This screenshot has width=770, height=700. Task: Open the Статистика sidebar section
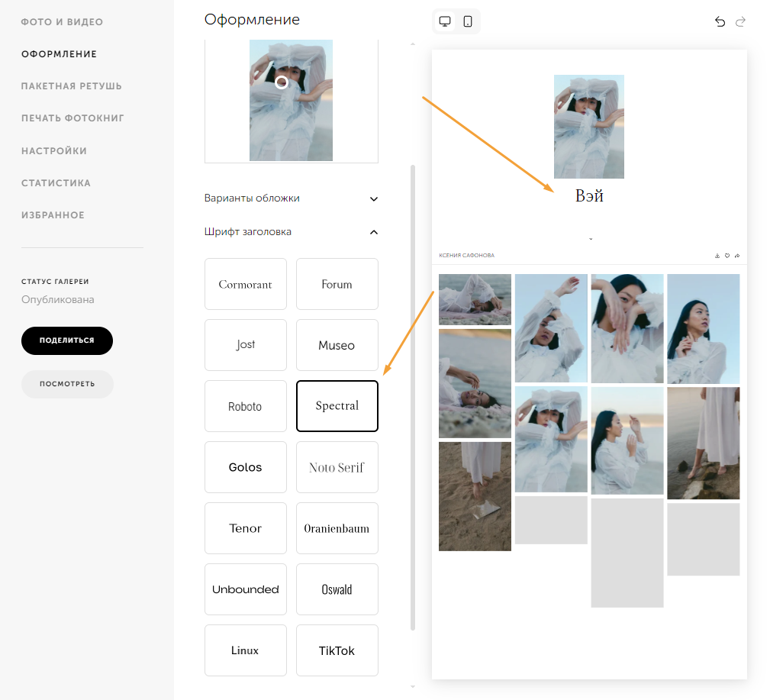pos(56,183)
